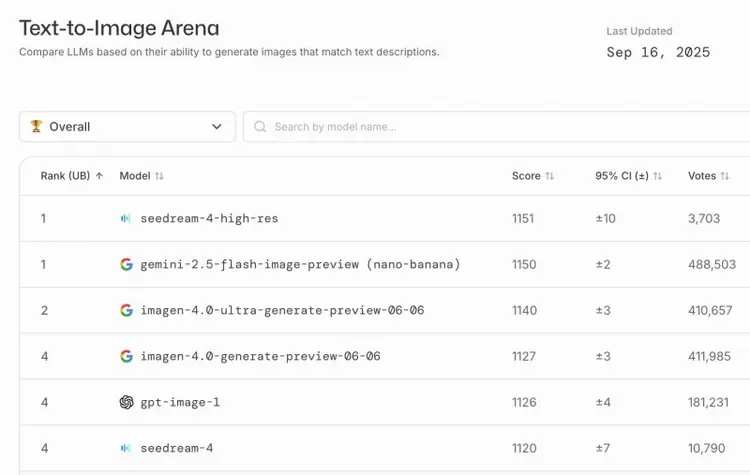This screenshot has height=475, width=750.
Task: Click the OpenAI logo next to gpt-image-1
Action: [126, 403]
